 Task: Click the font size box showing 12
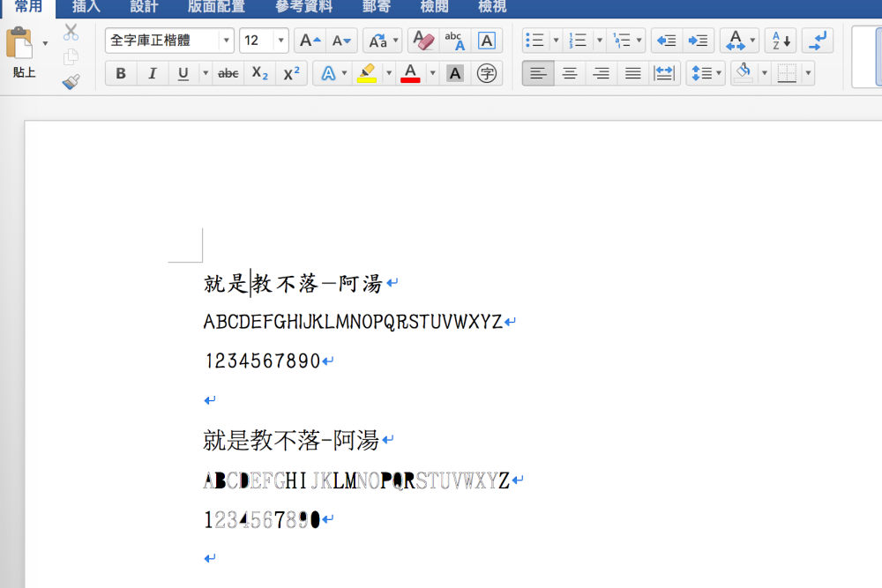[x=257, y=41]
